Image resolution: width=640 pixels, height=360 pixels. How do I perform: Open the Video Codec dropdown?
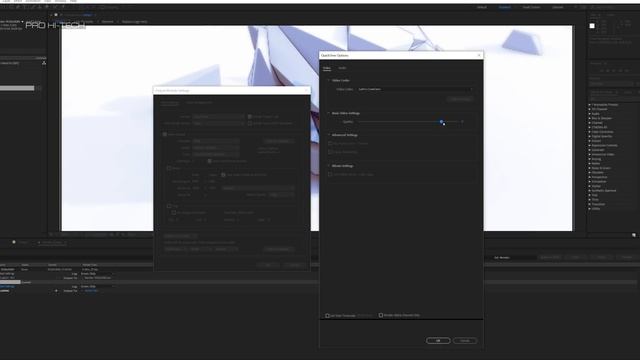pyautogui.click(x=415, y=89)
